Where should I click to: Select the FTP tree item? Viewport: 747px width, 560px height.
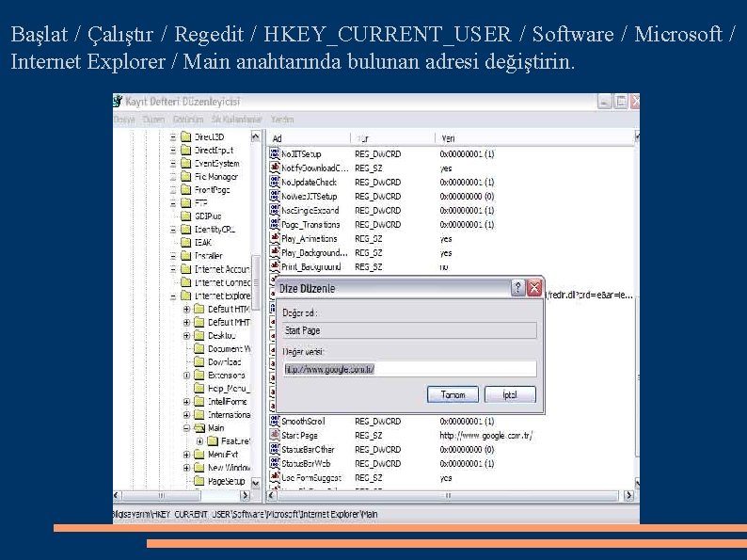pyautogui.click(x=200, y=202)
